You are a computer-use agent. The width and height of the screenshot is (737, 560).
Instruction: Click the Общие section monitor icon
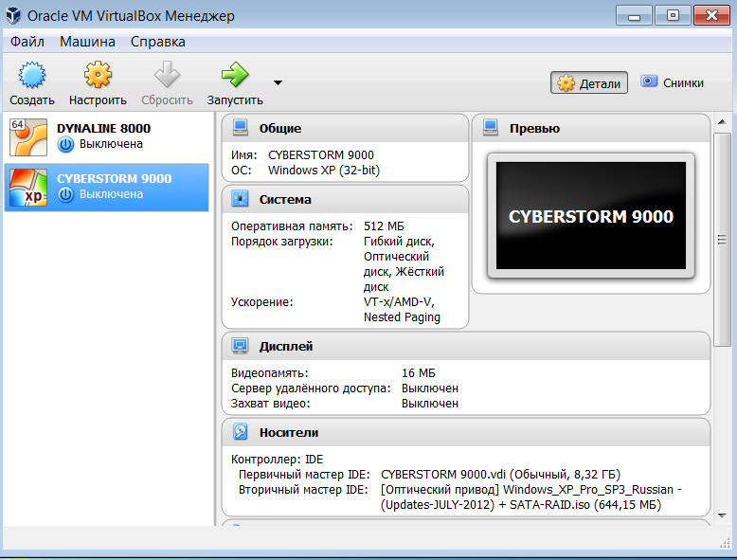[241, 128]
